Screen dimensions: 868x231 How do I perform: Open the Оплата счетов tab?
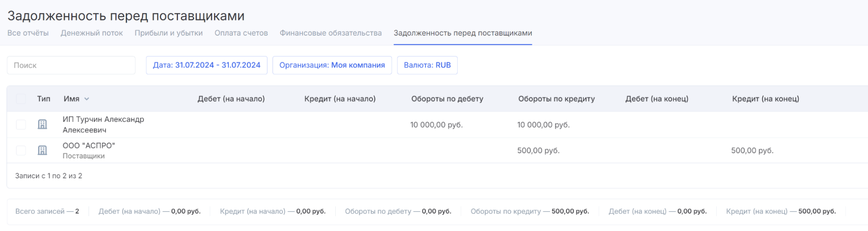tap(241, 33)
